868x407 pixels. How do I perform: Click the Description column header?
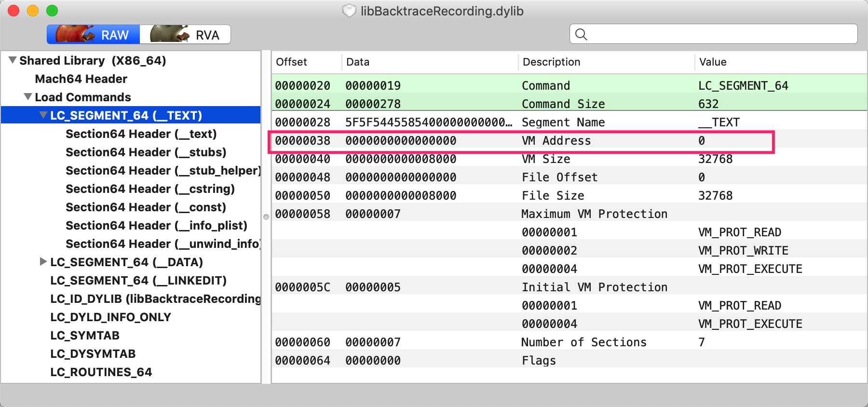[551, 62]
